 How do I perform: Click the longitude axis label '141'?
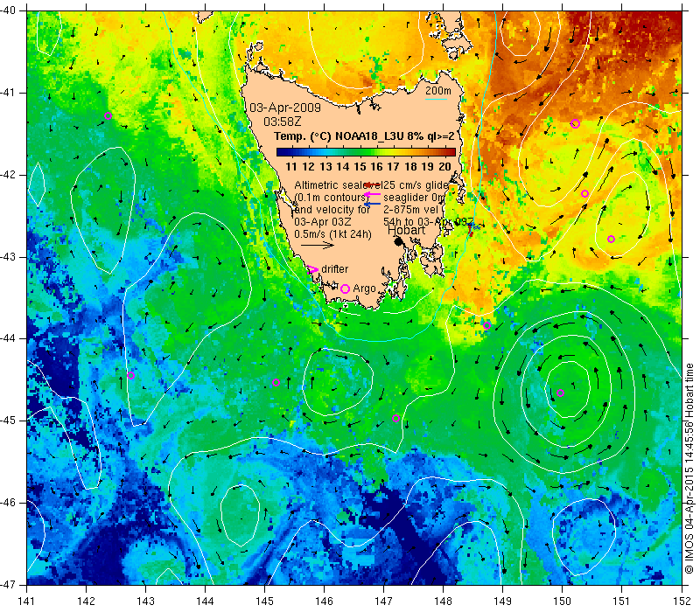tap(26, 601)
